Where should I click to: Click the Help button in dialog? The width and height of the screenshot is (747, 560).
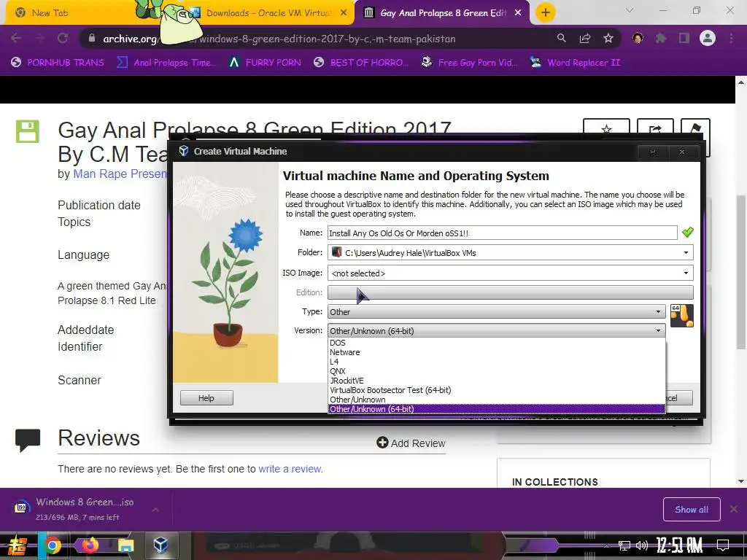tap(206, 397)
